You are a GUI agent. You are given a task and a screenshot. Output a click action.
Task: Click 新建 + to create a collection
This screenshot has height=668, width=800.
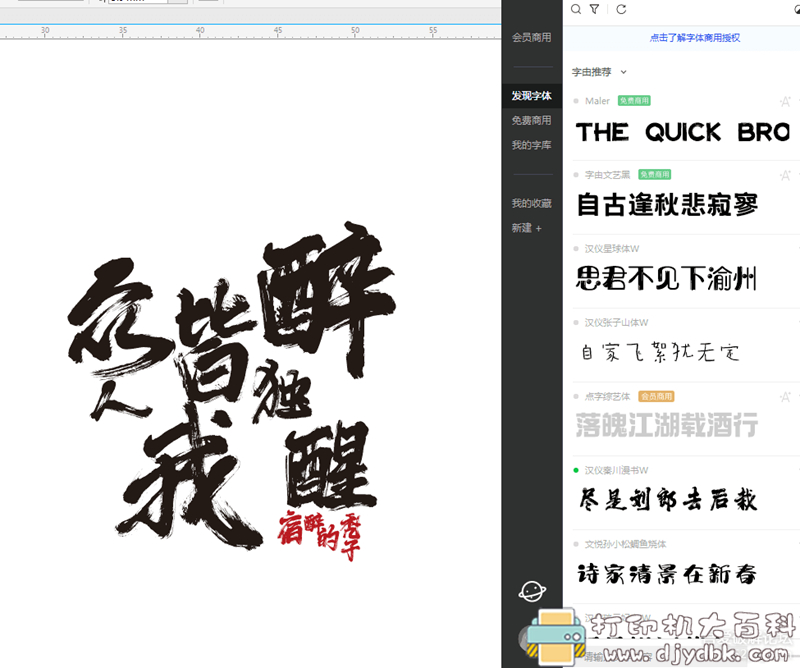coord(527,228)
